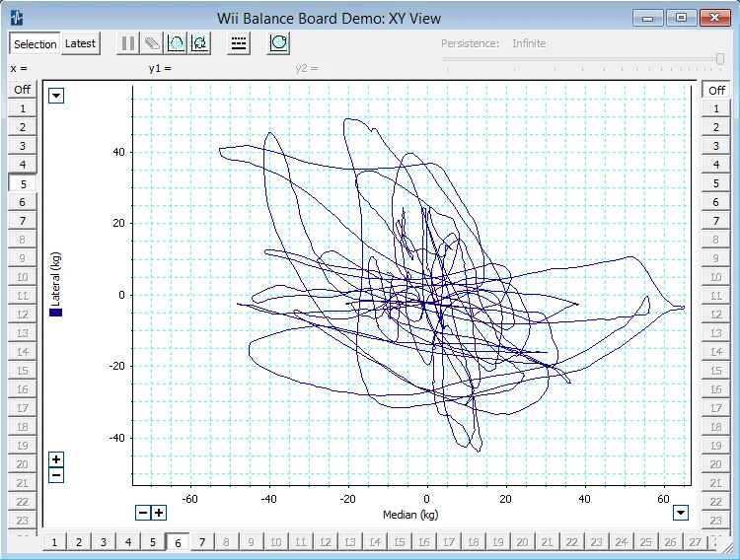Click the application waveform icon in title bar
This screenshot has width=740, height=560.
tap(17, 19)
